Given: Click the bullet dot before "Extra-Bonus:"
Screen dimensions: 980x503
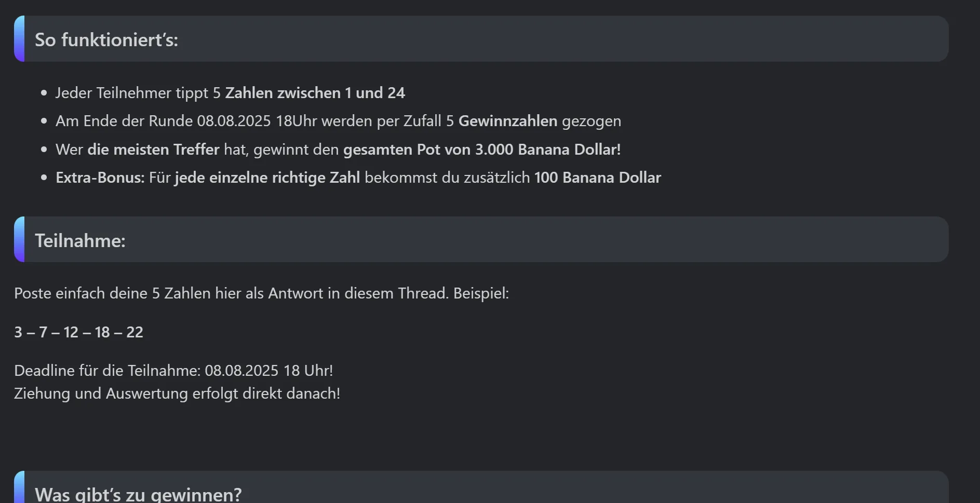Looking at the screenshot, I should (x=44, y=178).
